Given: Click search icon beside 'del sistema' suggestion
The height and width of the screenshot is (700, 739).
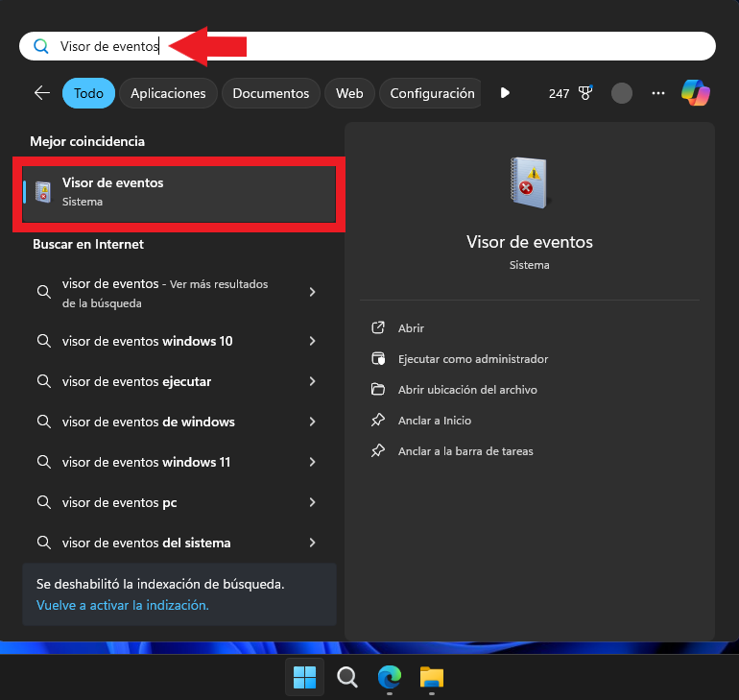Looking at the screenshot, I should pos(44,543).
